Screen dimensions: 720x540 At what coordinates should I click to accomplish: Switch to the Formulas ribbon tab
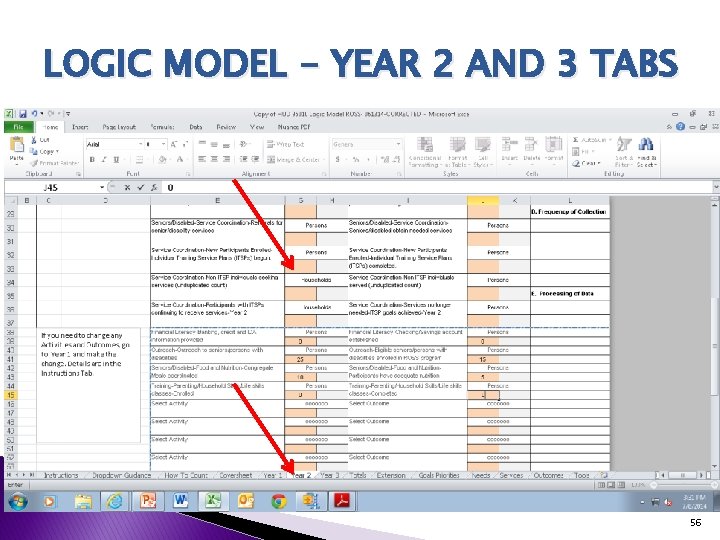coord(163,127)
